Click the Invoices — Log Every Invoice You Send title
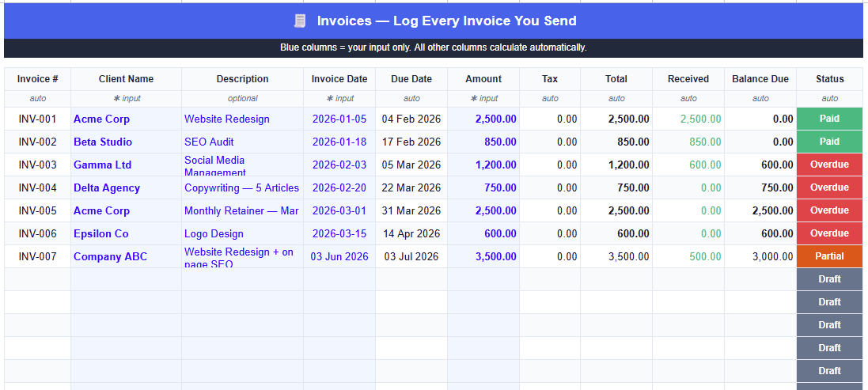The image size is (868, 390). [x=447, y=21]
